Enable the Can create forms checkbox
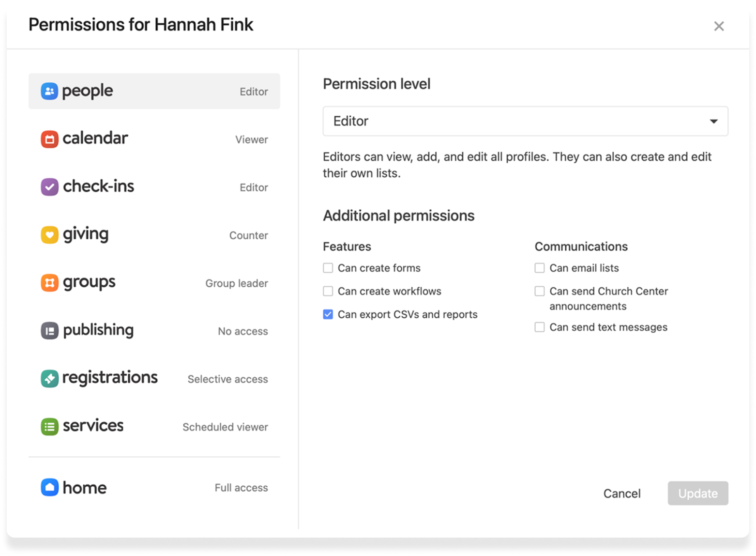The height and width of the screenshot is (556, 756). [x=328, y=268]
